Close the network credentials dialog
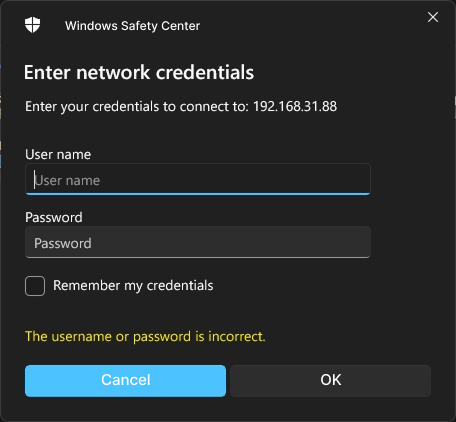Viewport: 456px width, 422px height. [x=433, y=17]
